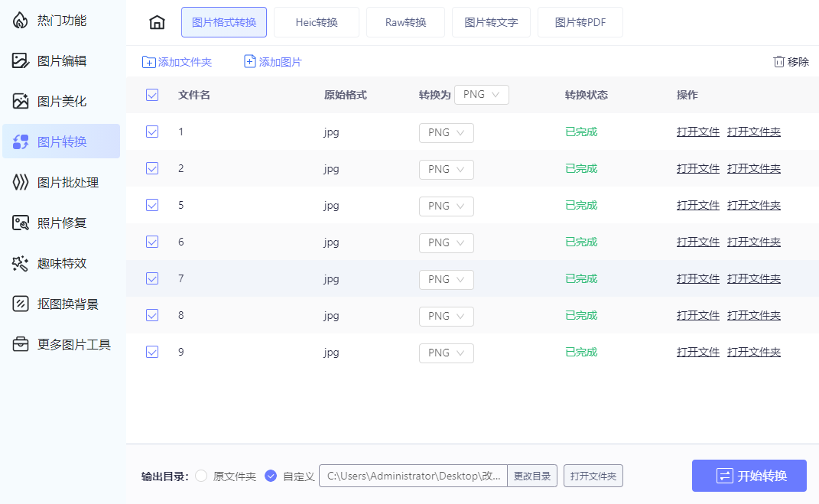The image size is (819, 504).
Task: Select the 图片编辑 sidebar icon
Action: [21, 61]
